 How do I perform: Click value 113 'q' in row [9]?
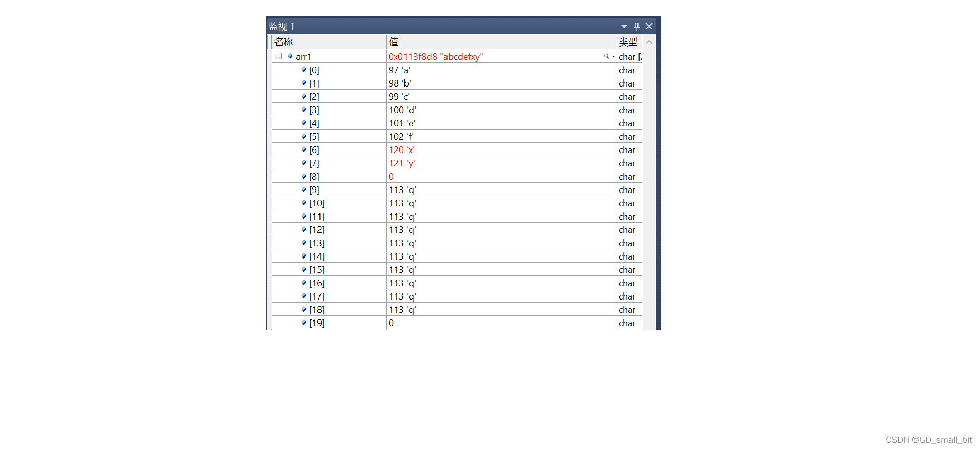[x=402, y=190]
